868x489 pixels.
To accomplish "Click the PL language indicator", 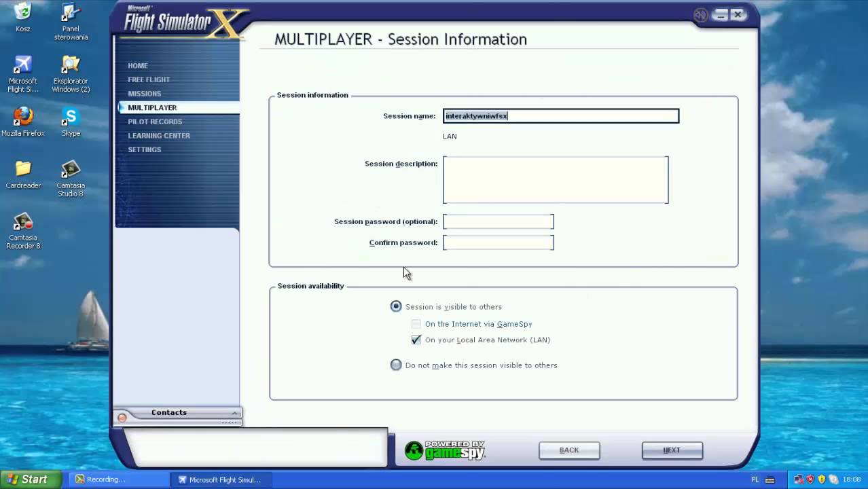I will (755, 479).
